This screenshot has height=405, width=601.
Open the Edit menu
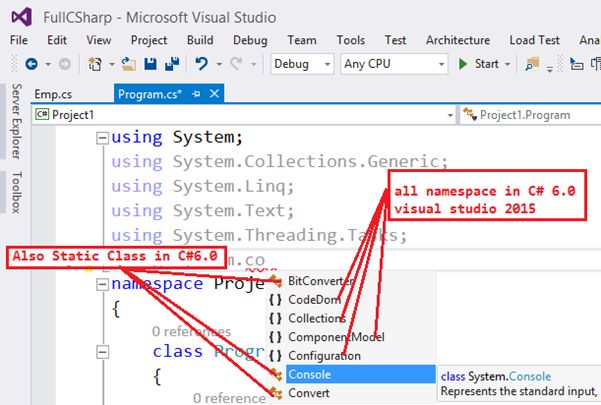(x=57, y=40)
